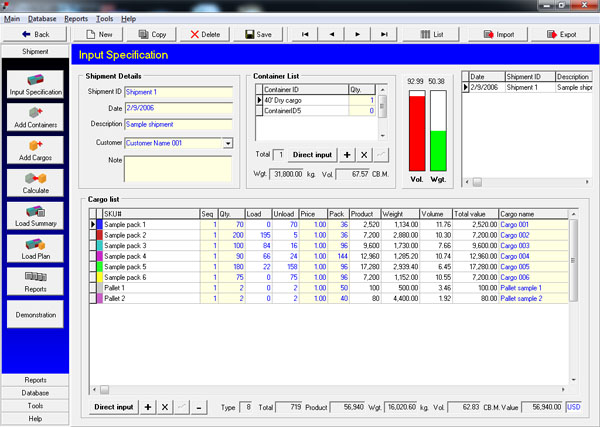Click the Container List Direct input button

click(x=312, y=155)
